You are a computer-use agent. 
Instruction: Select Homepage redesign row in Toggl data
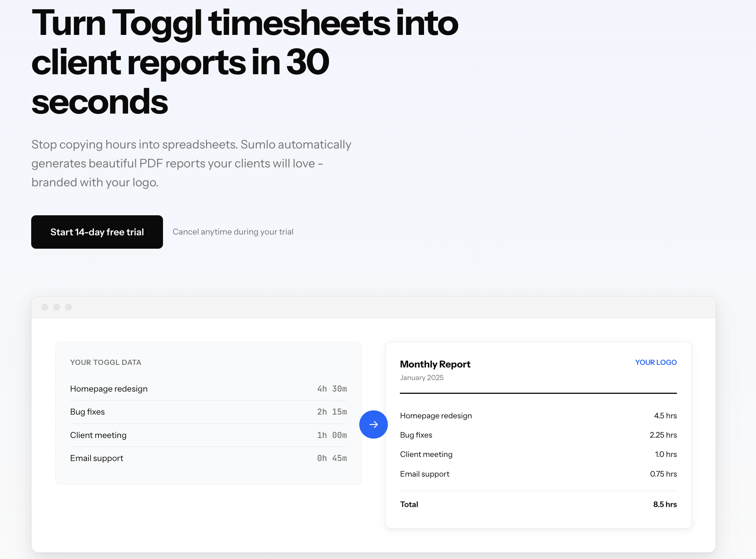click(x=208, y=389)
